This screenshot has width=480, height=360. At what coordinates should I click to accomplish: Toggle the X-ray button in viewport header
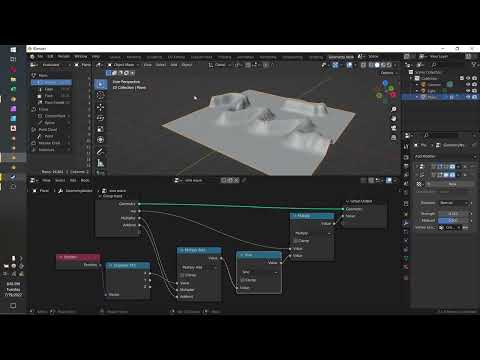[363, 65]
